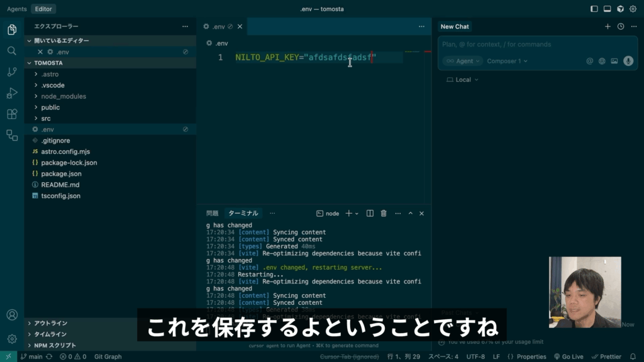
Task: Open the manage gear icon at bottom-left
Action: tap(11, 339)
